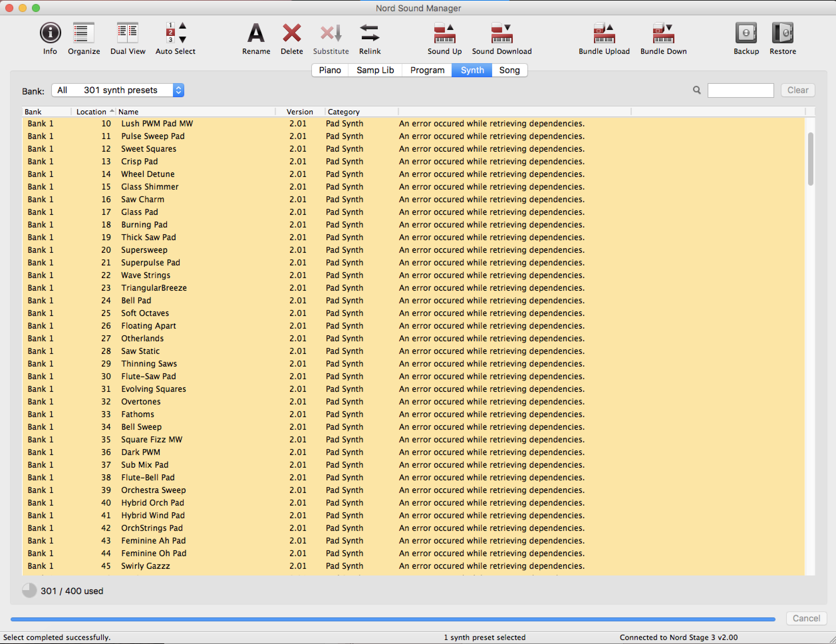Click the memory usage pie indicator
836x644 pixels.
tap(29, 590)
